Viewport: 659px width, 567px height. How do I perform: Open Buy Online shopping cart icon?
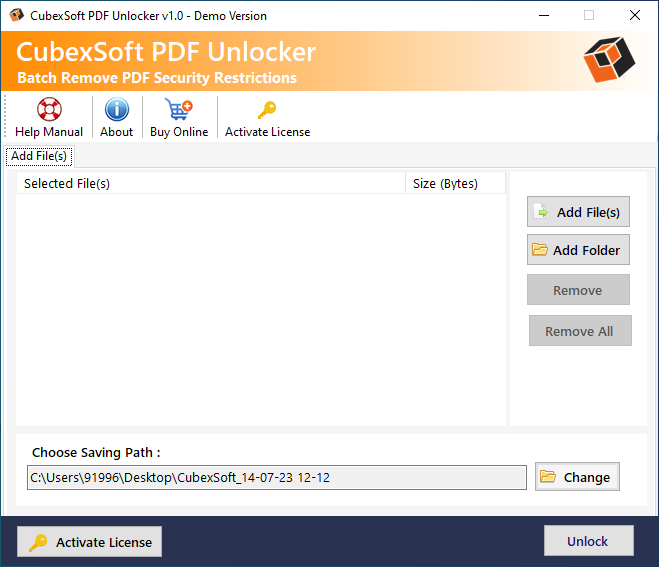pyautogui.click(x=178, y=110)
